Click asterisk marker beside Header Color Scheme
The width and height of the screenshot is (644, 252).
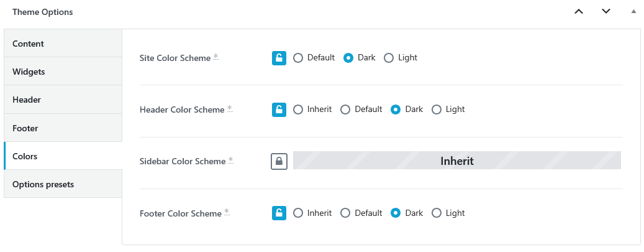pos(230,109)
